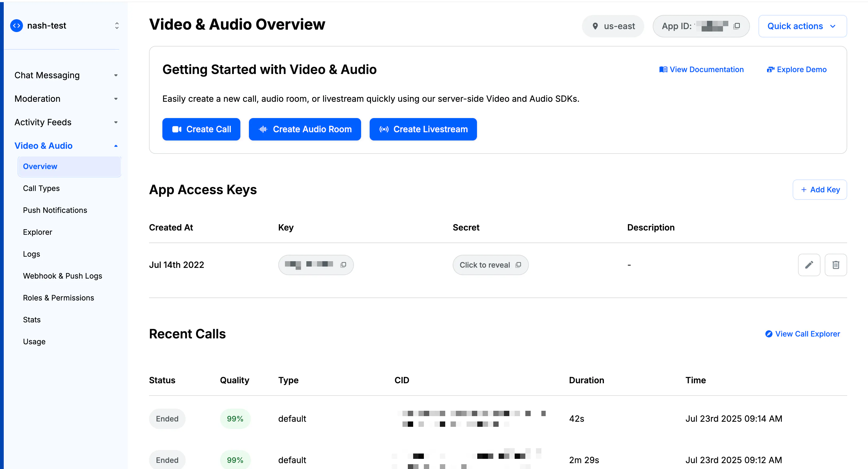Click the Moderation sidebar heading

(37, 99)
